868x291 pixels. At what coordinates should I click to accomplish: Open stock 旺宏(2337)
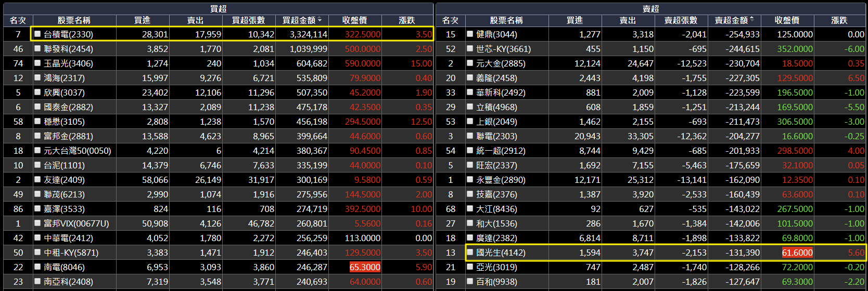(x=496, y=165)
